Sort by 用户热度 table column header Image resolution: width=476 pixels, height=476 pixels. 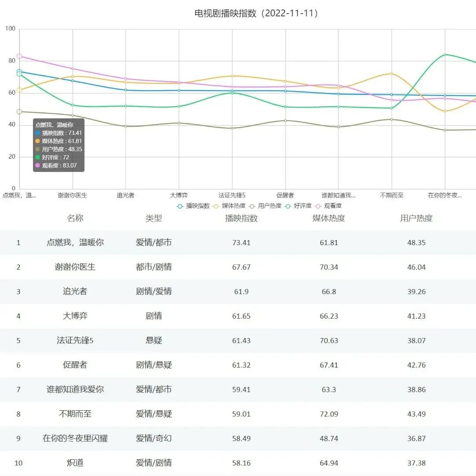click(416, 218)
